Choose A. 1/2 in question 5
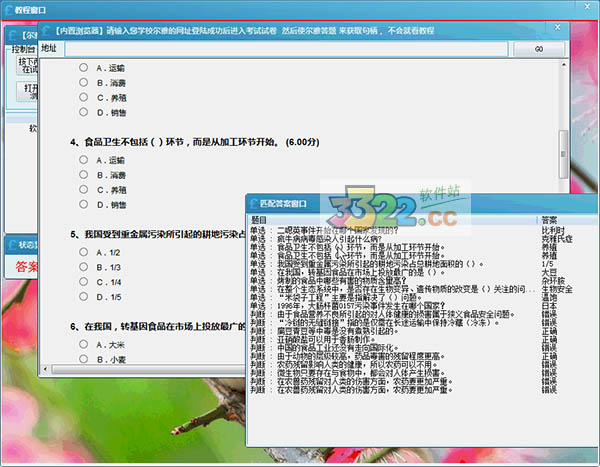The width and height of the screenshot is (600, 467). tap(83, 252)
